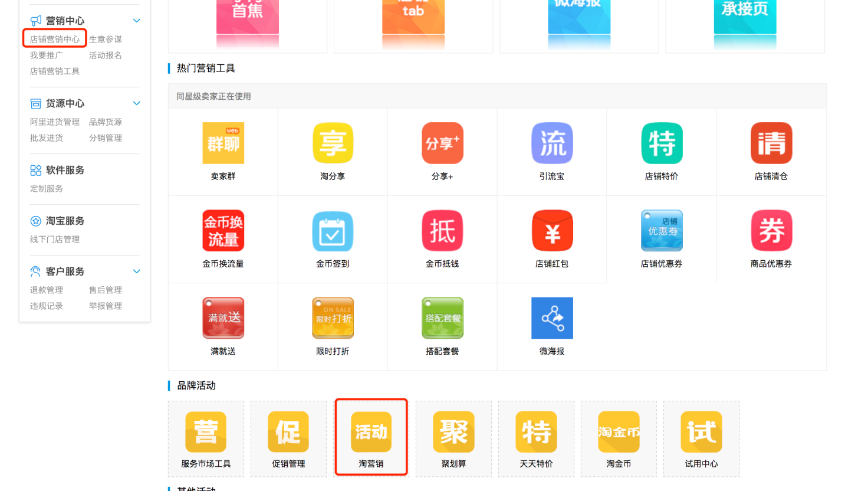
Task: Select the 店铺红包 red envelope icon
Action: [552, 231]
